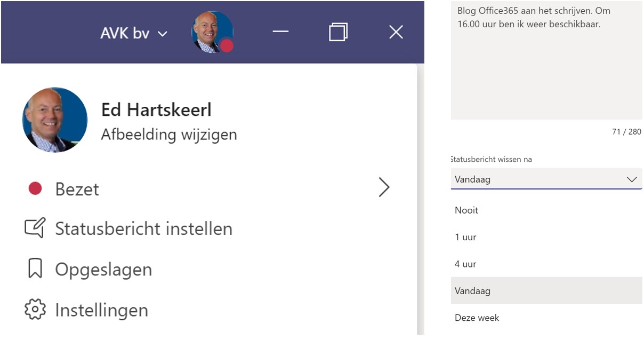Click the Instellingen gear icon
This screenshot has height=339, width=644.
click(35, 310)
